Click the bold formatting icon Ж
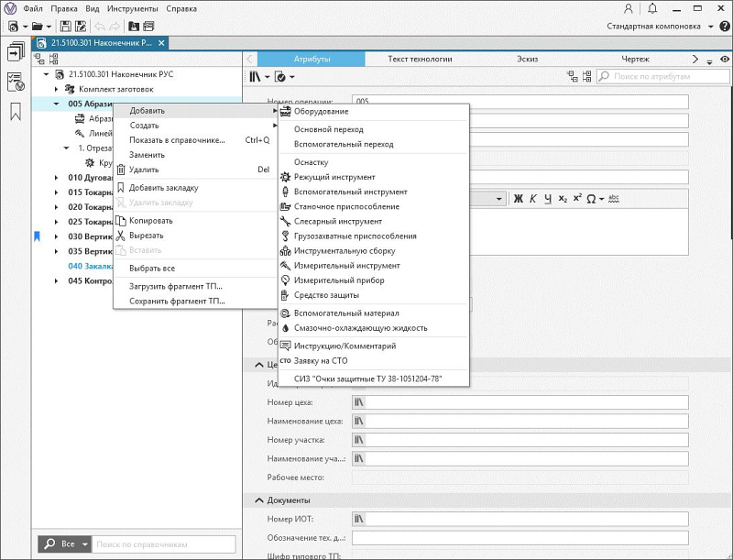This screenshot has width=733, height=560. point(518,199)
